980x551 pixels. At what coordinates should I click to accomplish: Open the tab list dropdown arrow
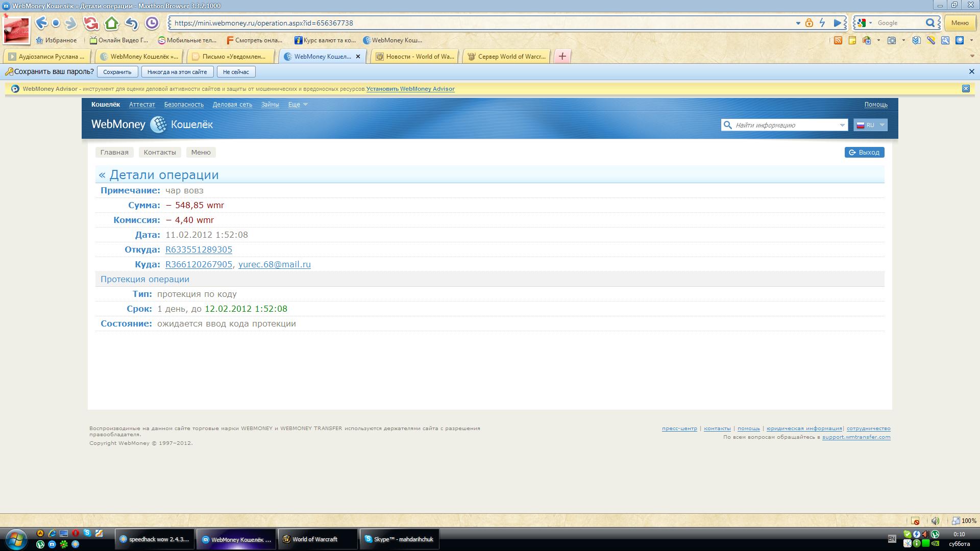pos(972,56)
